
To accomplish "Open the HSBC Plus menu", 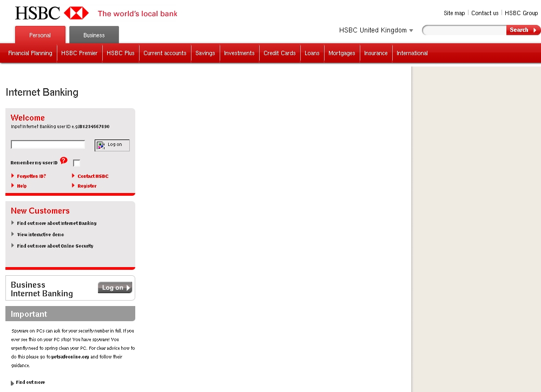I will tap(121, 53).
